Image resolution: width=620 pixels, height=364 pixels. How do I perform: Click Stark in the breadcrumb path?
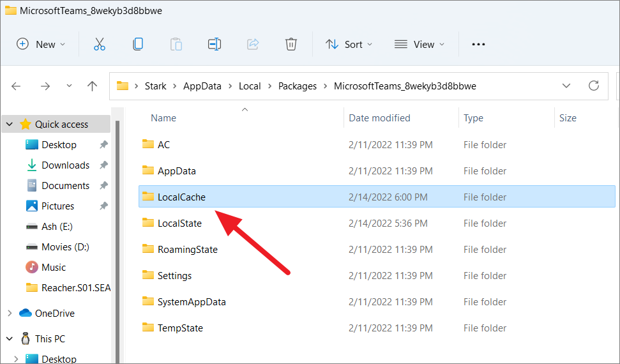155,86
